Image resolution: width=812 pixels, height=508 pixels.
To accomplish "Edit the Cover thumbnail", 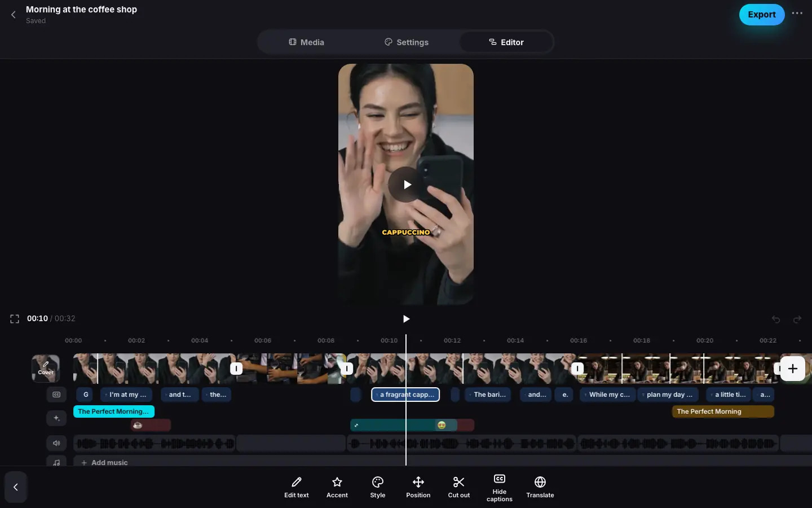I will (x=46, y=369).
